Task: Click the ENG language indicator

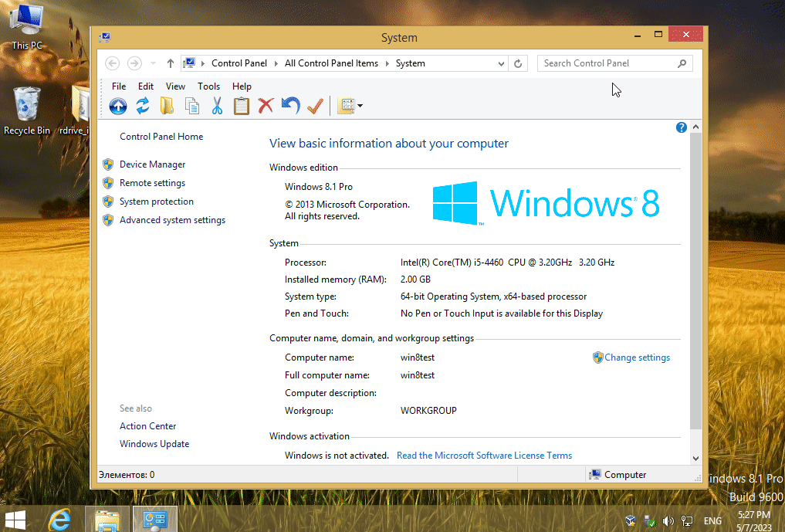Action: tap(712, 521)
